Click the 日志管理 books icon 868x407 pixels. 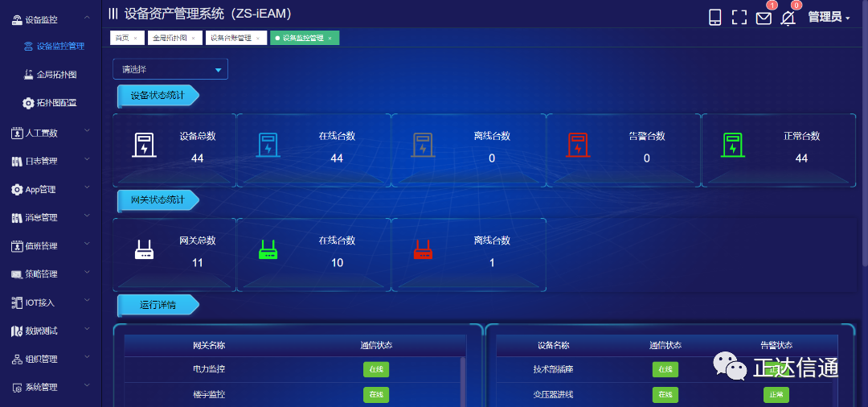coord(17,161)
